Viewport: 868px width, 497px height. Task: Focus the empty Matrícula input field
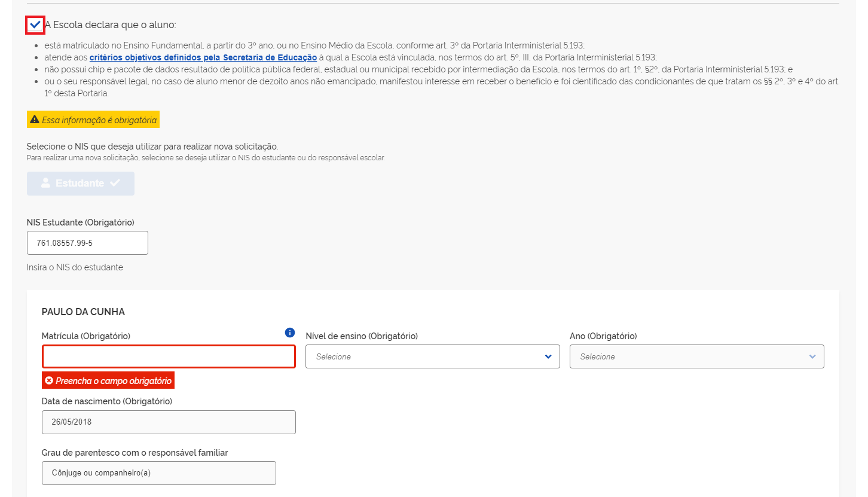click(x=169, y=356)
